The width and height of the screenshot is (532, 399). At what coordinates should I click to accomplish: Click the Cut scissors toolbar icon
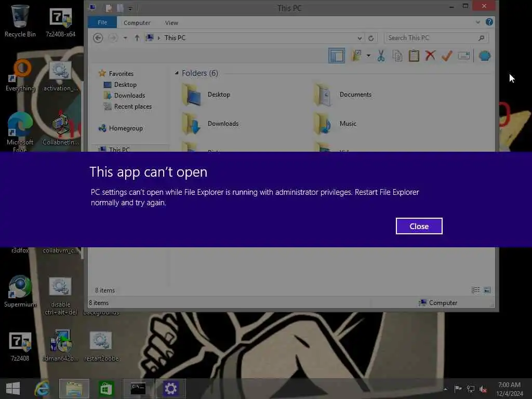point(381,56)
